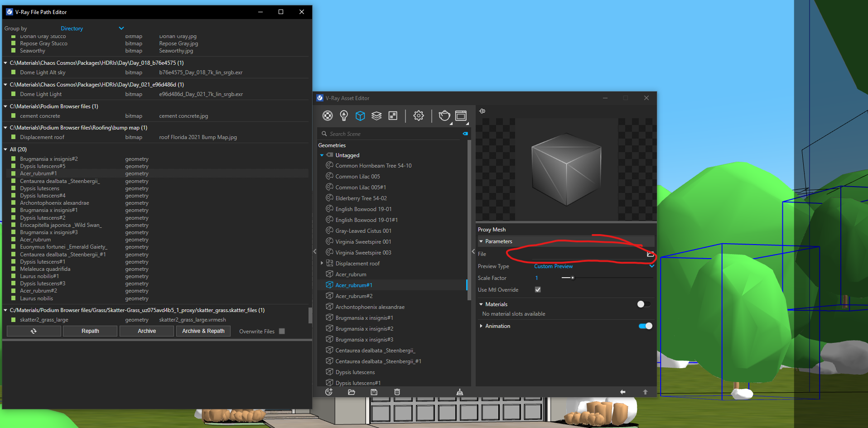Expand the Animation section arrow

pos(481,326)
